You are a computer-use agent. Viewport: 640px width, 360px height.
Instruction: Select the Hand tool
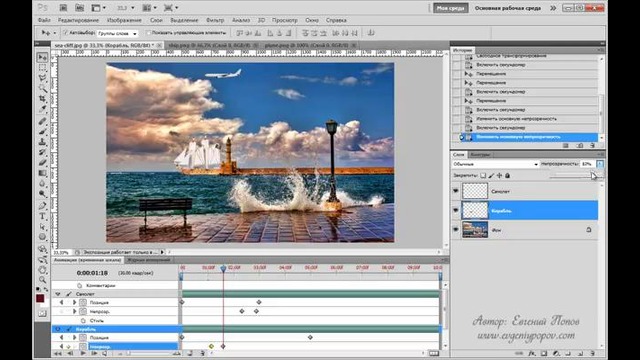click(x=42, y=270)
